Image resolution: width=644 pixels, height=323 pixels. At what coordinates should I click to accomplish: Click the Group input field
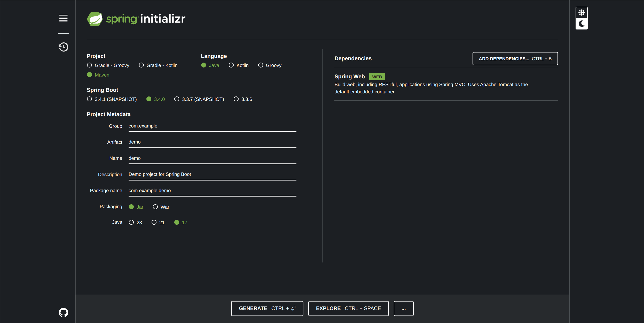(212, 126)
